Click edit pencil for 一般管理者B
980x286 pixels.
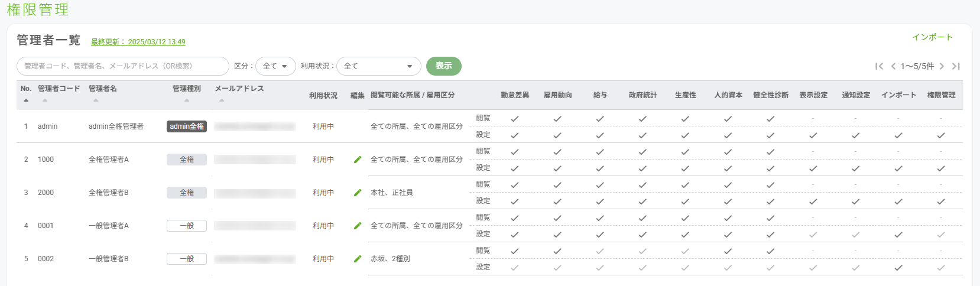358,259
